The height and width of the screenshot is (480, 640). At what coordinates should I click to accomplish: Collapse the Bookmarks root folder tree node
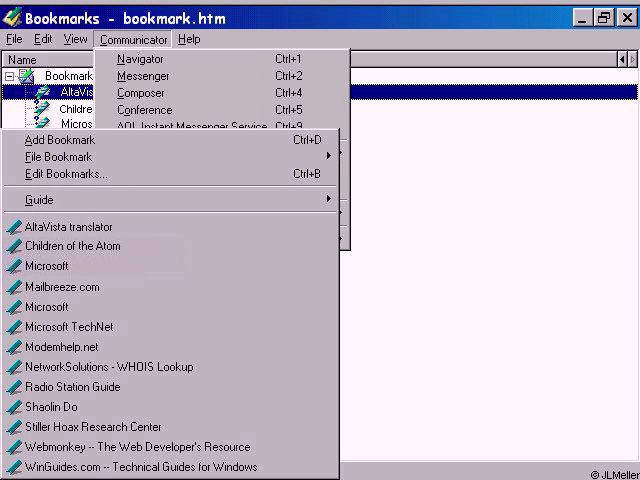(9, 76)
